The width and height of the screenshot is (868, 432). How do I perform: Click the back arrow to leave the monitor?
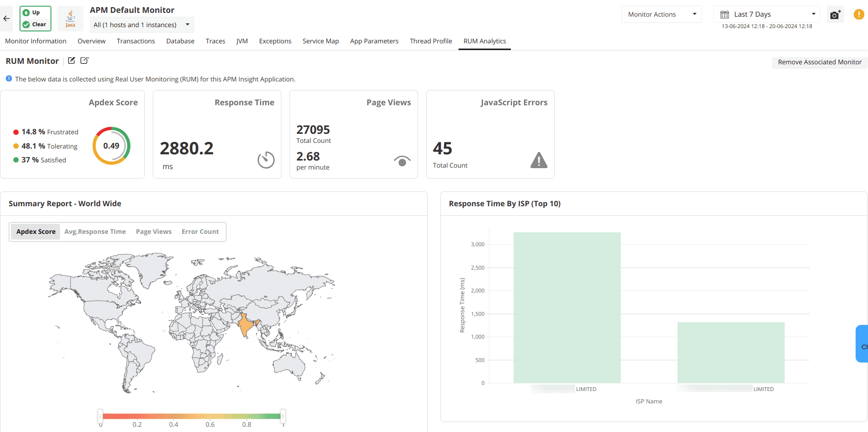pos(6,18)
